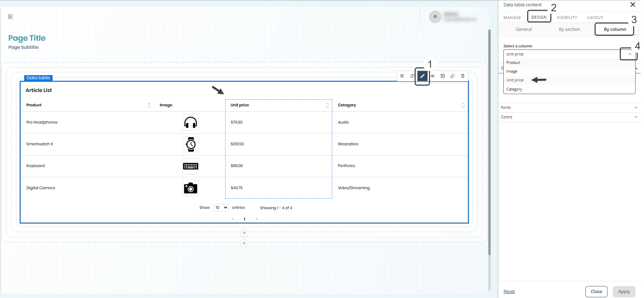
Task: Click the replace component arrows icon
Action: 412,76
